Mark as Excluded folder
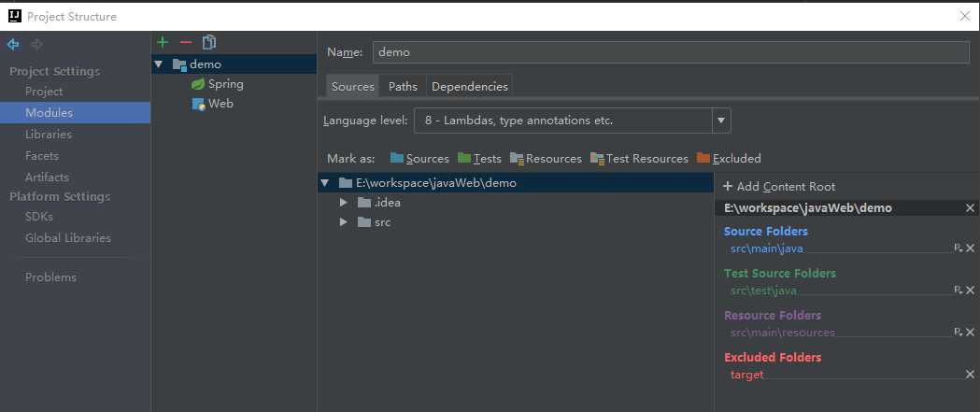 (x=729, y=159)
